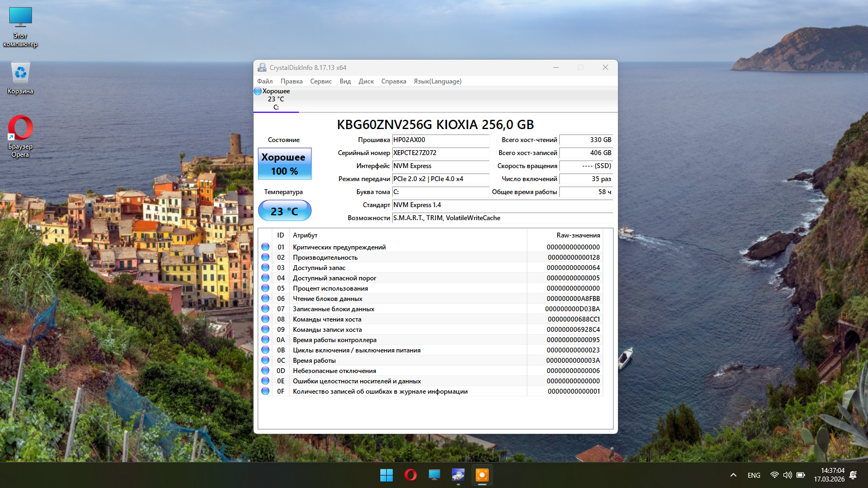This screenshot has height=488, width=868.
Task: Open the Сервис menu
Action: coord(321,81)
